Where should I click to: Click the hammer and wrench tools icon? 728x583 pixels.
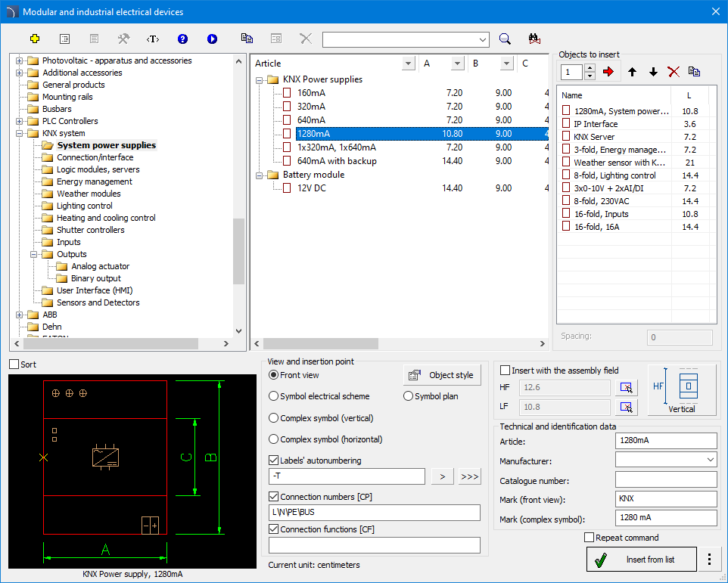(x=123, y=39)
